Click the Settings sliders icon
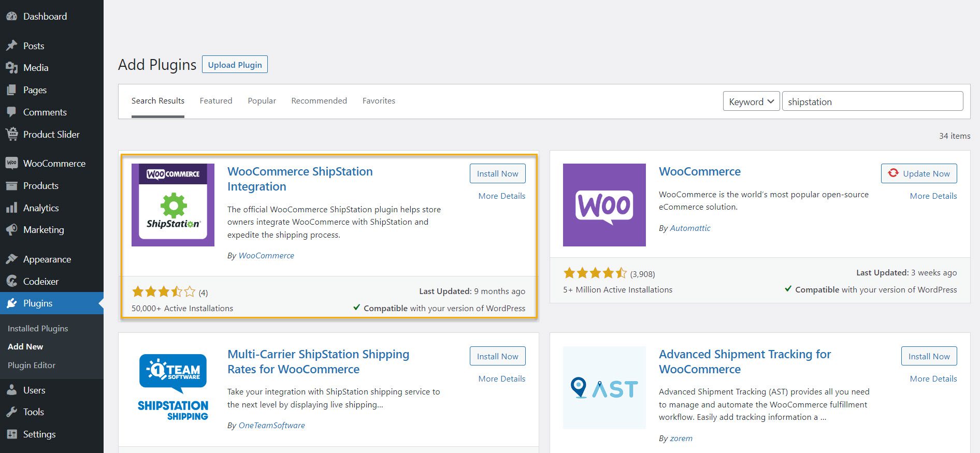Image resolution: width=980 pixels, height=453 pixels. pyautogui.click(x=11, y=434)
